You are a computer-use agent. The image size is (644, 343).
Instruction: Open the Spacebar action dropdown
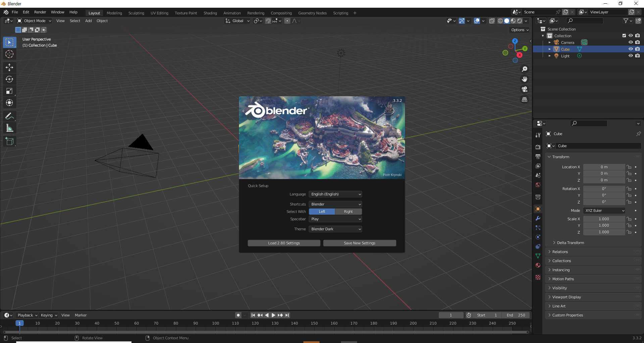tap(335, 219)
